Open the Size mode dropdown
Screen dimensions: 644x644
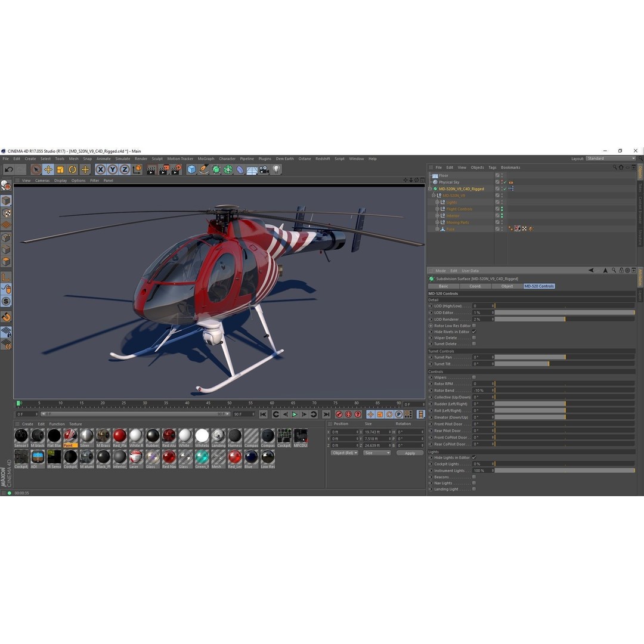coord(377,453)
